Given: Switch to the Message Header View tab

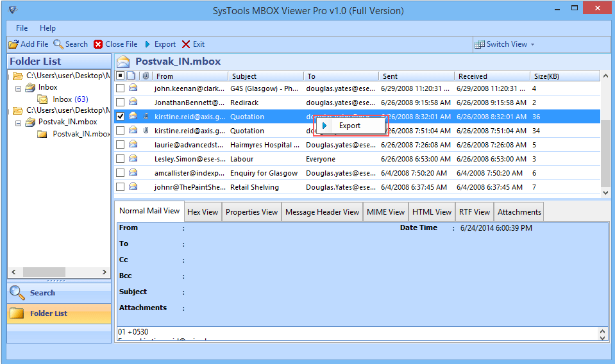Looking at the screenshot, I should tap(322, 212).
